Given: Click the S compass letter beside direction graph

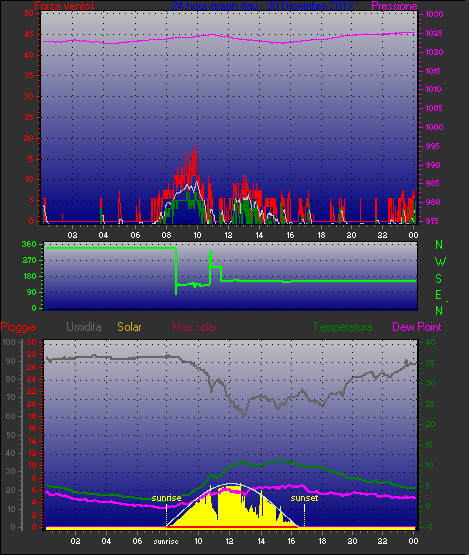Looking at the screenshot, I should tap(438, 279).
